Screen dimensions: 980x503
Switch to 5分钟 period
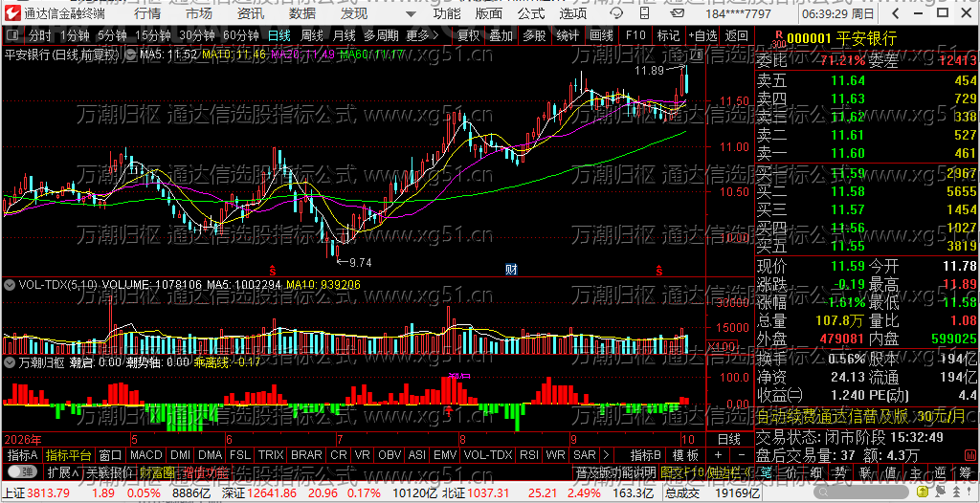pos(111,35)
